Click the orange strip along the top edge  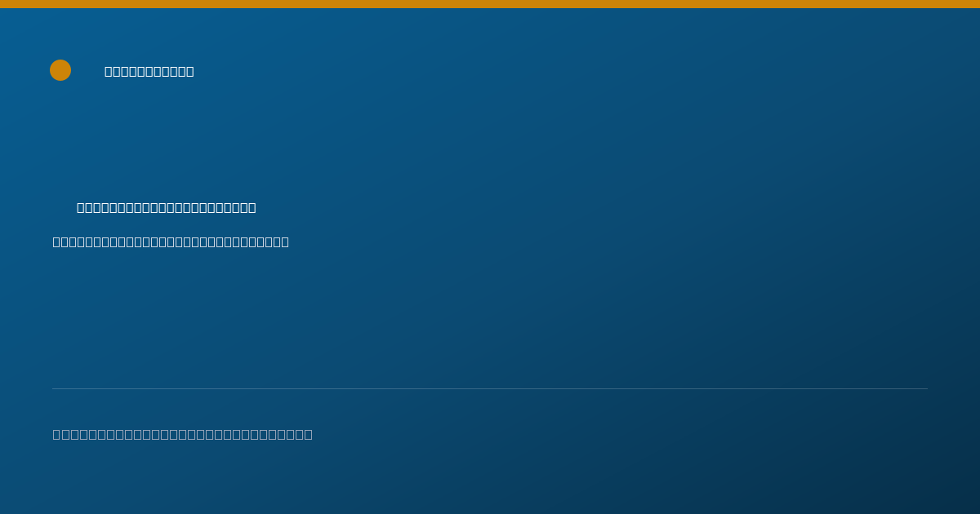490,4
